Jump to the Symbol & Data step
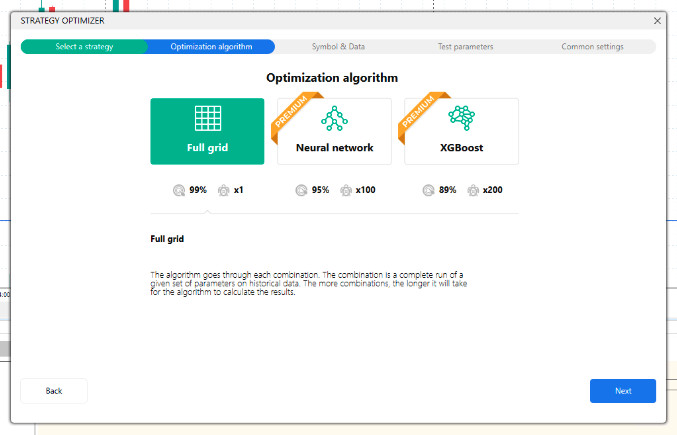Viewport: 677px width, 435px height. point(338,47)
